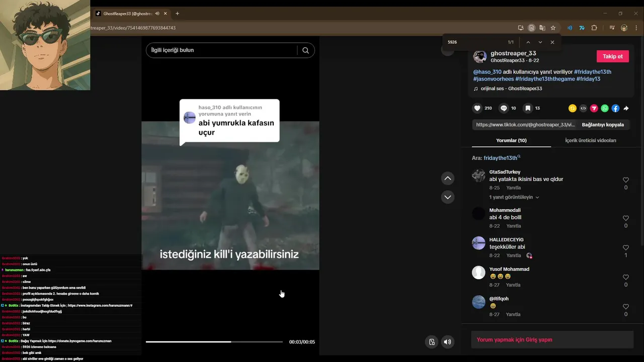Repost the video using yellow repost icon
Screen dimensions: 644x362
pos(573,108)
